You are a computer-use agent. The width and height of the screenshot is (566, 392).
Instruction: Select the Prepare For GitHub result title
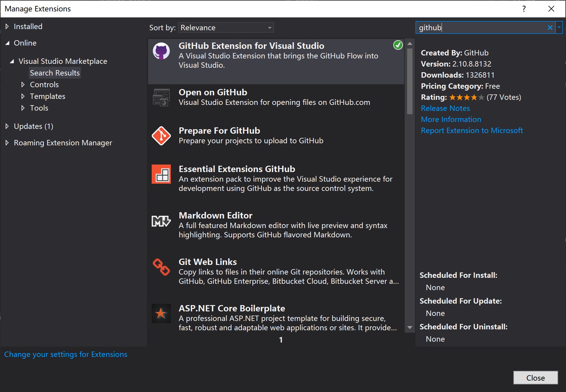(x=219, y=131)
